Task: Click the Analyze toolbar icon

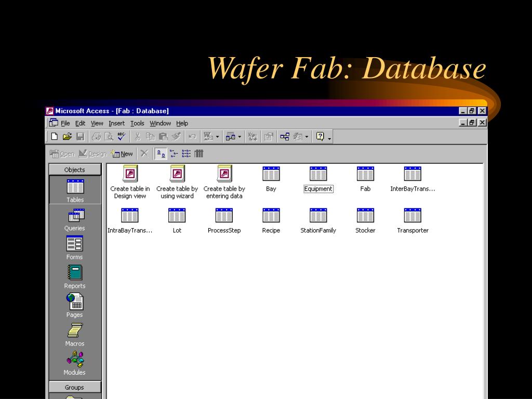Action: click(x=230, y=137)
